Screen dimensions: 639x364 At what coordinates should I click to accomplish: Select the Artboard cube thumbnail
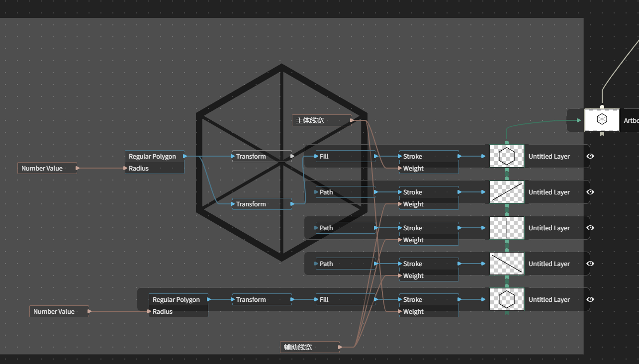coord(602,120)
